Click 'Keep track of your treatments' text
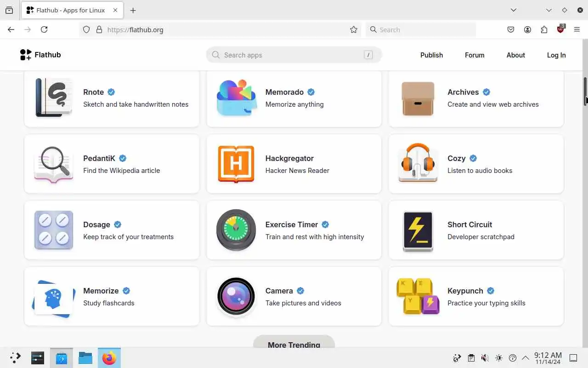 point(128,236)
